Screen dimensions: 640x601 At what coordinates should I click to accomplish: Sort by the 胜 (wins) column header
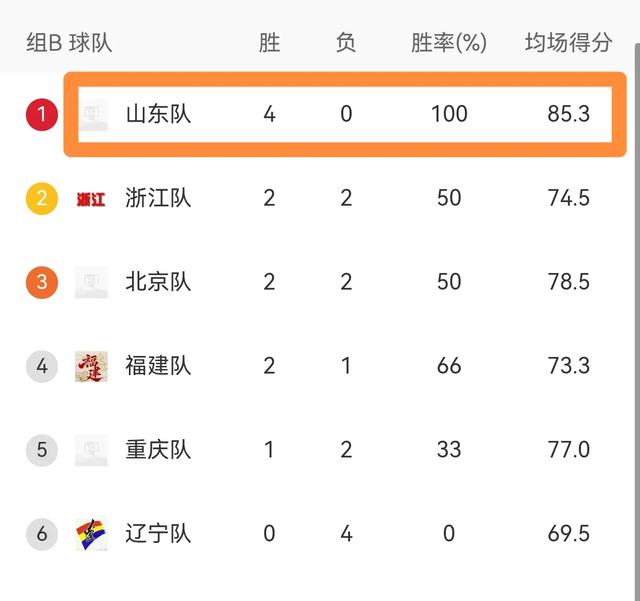tap(269, 43)
